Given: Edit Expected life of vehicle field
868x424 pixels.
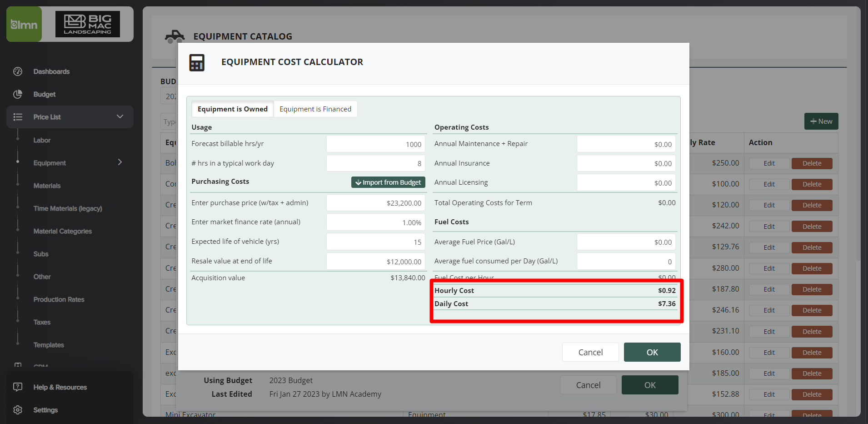Looking at the screenshot, I should [x=376, y=242].
